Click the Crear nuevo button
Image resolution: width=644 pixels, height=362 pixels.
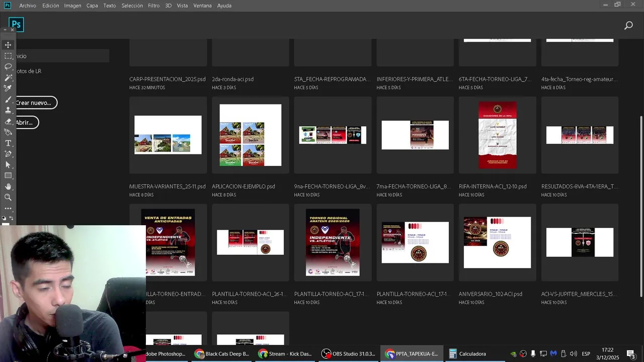point(35,103)
